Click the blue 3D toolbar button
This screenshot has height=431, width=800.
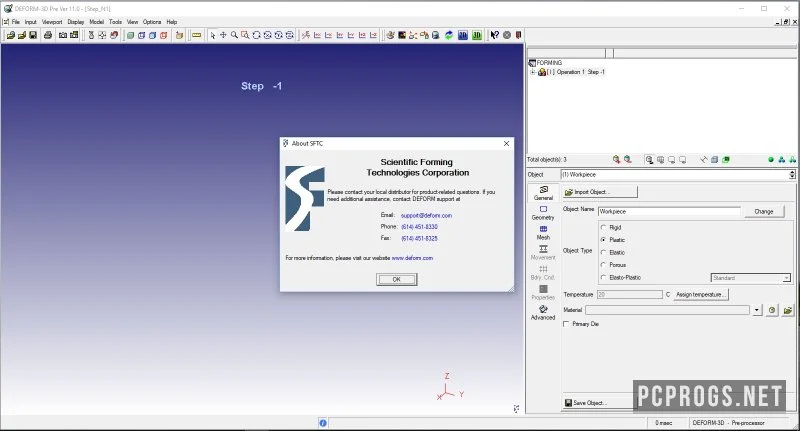(463, 35)
